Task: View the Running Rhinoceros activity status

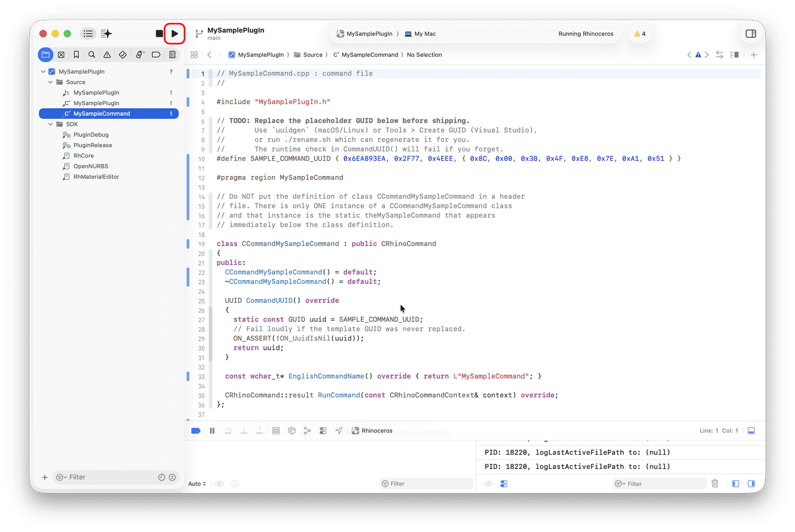Action: (x=586, y=34)
